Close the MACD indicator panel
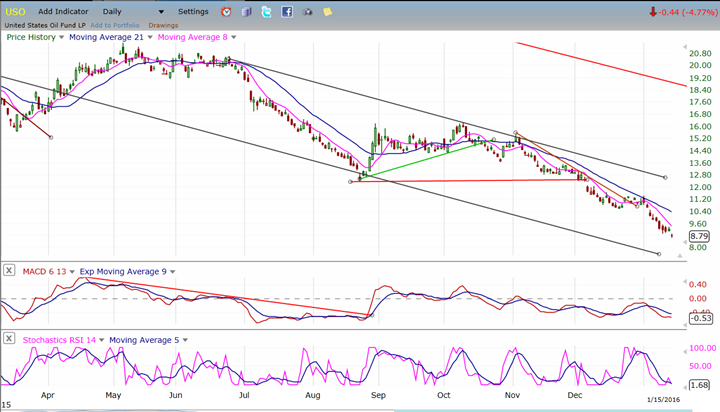720x412 pixels. tap(8, 270)
